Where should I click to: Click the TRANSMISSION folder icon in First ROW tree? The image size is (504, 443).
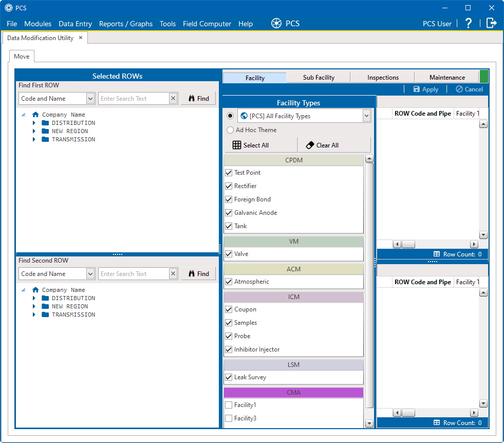(x=45, y=139)
